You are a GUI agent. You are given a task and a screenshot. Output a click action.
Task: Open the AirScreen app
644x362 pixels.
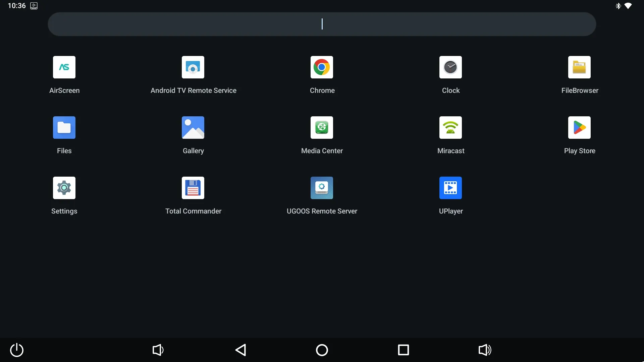pyautogui.click(x=64, y=67)
